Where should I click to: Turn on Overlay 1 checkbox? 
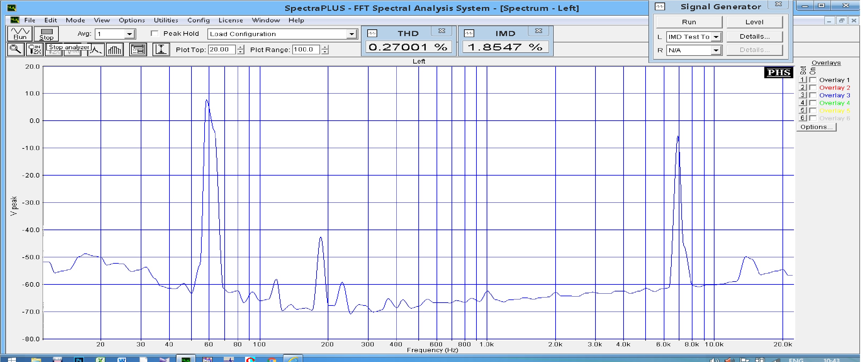tap(813, 80)
